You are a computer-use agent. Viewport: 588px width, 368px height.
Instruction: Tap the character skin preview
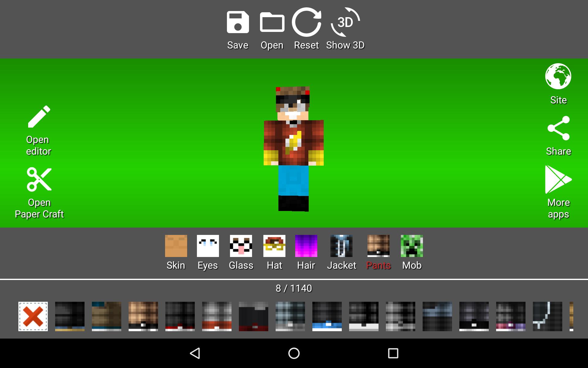click(x=294, y=149)
